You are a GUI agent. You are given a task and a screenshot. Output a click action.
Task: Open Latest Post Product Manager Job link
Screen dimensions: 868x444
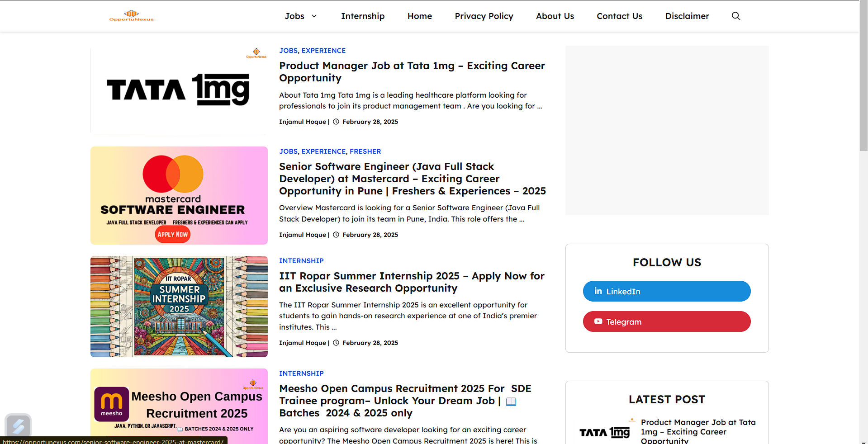(x=698, y=431)
